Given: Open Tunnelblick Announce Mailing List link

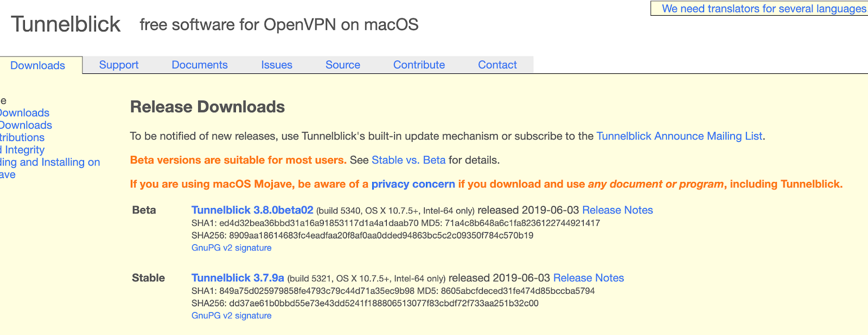Looking at the screenshot, I should [x=679, y=136].
